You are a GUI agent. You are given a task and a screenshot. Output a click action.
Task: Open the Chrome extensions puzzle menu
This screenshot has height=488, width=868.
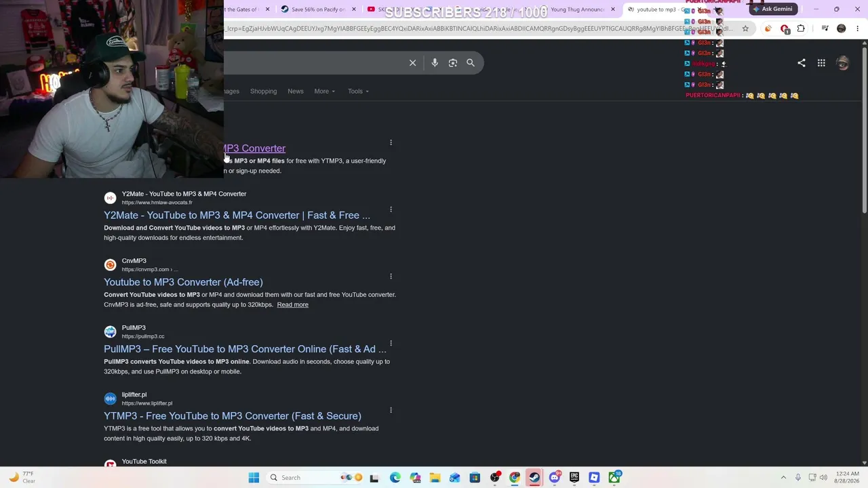(x=801, y=28)
